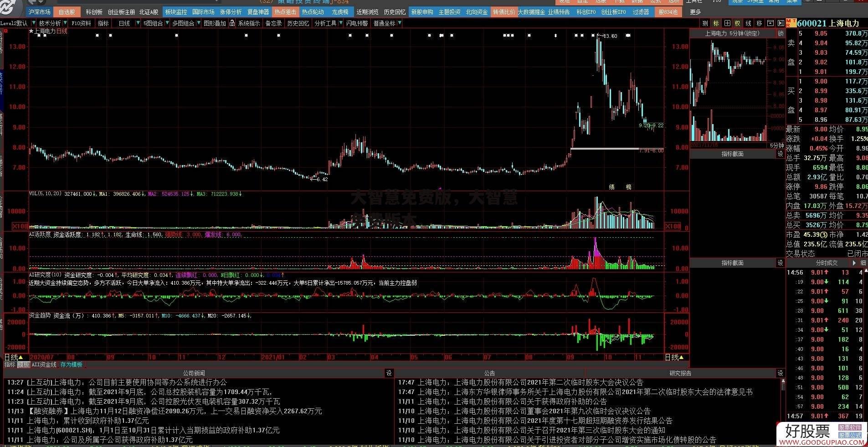Open the 多图组合 dropdown arrow

(x=198, y=23)
